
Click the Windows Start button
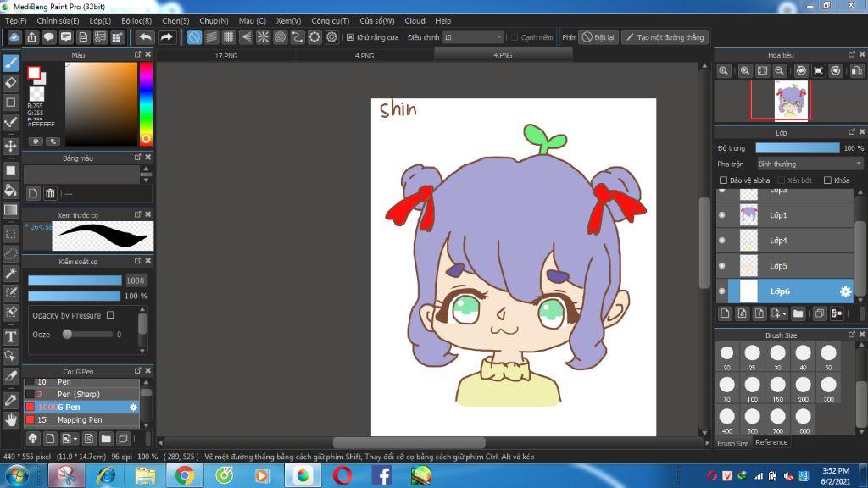[17, 476]
